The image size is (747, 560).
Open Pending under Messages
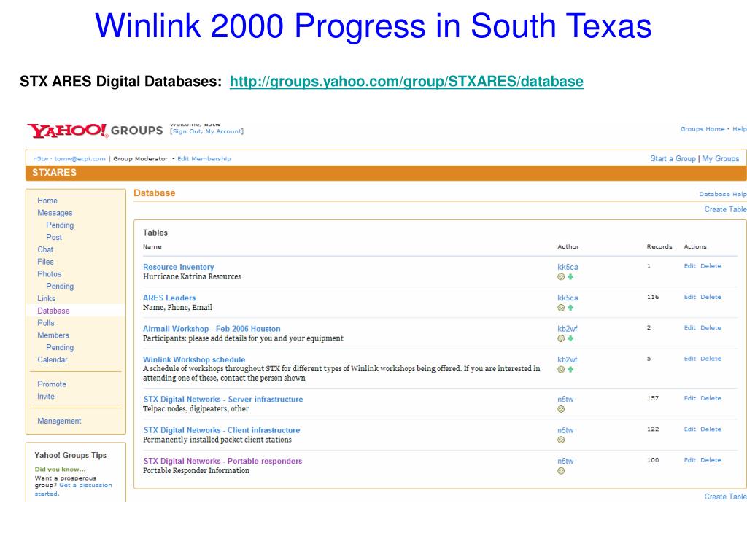[60, 225]
